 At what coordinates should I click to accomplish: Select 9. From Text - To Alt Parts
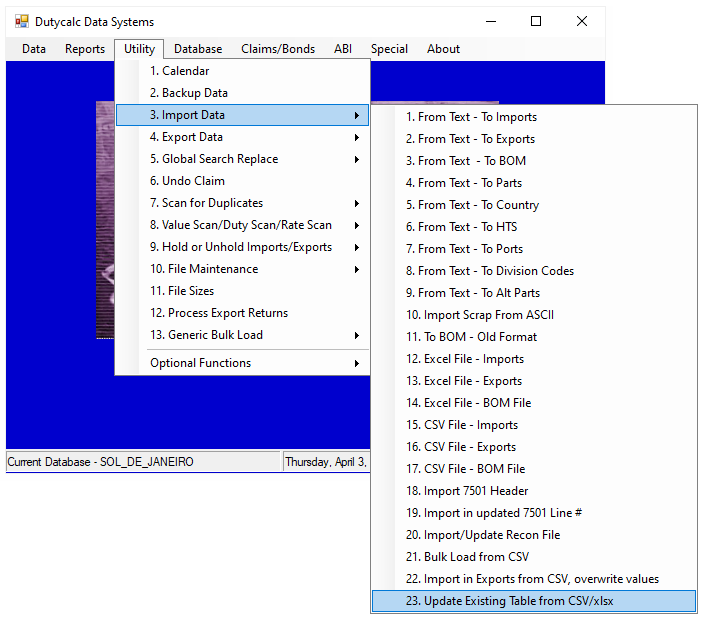[534, 292]
